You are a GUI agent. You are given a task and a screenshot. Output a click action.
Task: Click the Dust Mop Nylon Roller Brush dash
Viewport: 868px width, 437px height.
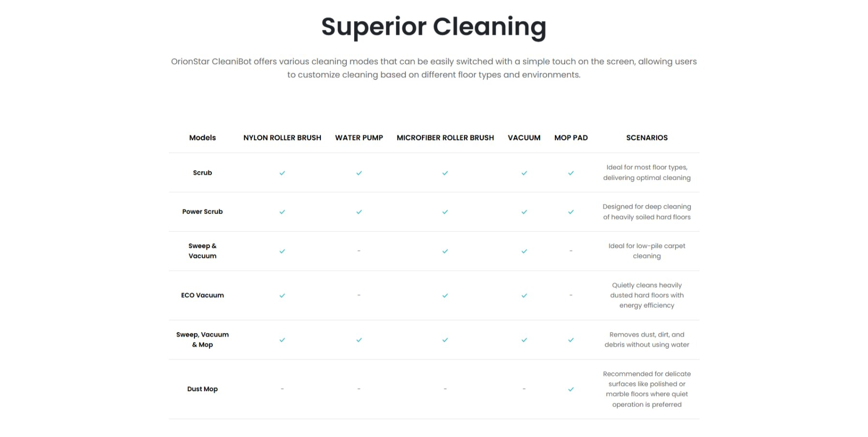(282, 389)
